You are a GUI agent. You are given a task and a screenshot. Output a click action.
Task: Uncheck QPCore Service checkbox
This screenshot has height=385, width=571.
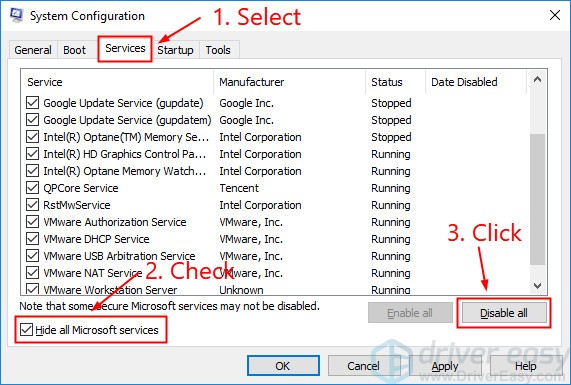click(32, 188)
